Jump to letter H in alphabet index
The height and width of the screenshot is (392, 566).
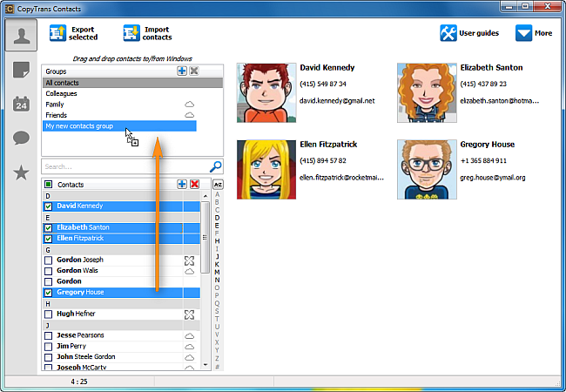coord(217,240)
